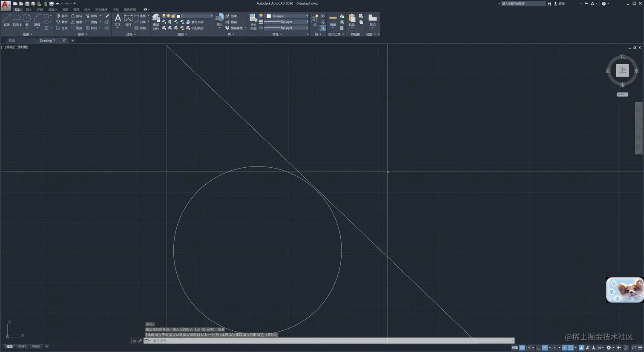Expand the Modify (修改) panel

tap(83, 34)
